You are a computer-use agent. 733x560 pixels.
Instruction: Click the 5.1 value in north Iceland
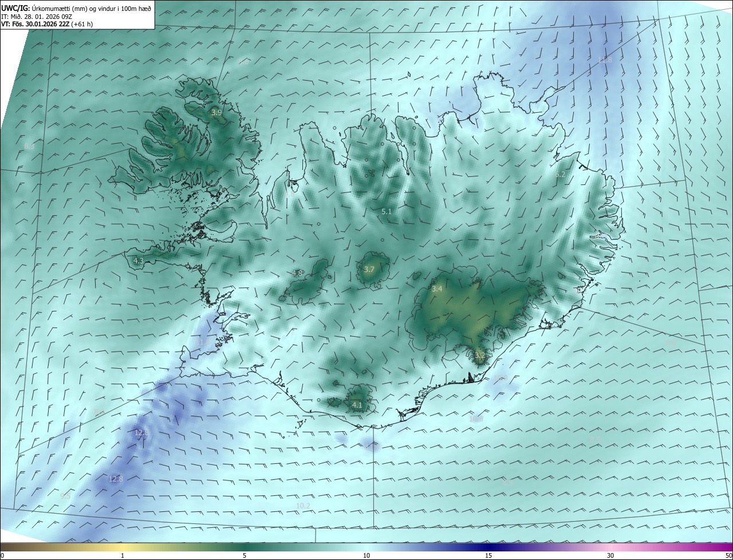387,212
